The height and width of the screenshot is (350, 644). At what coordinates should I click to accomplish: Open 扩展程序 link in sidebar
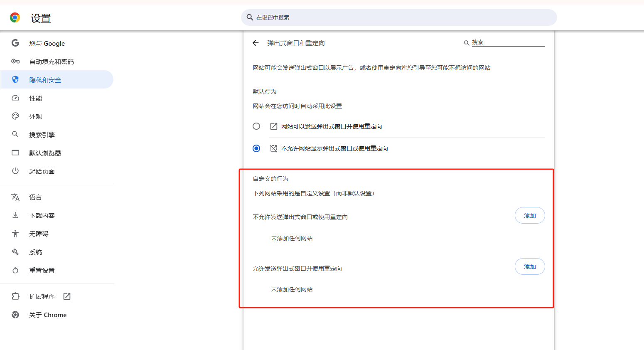(57, 296)
